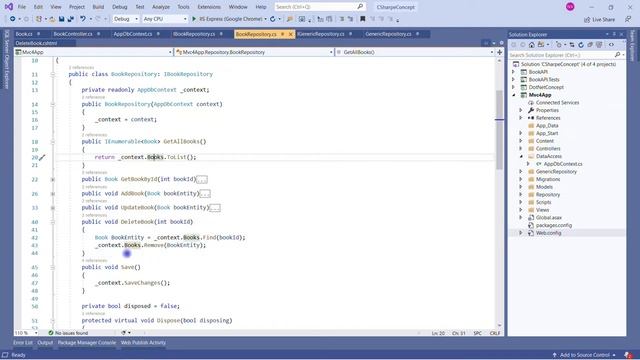Open the Any CPU platform dropdown
The width and height of the screenshot is (640, 360).
[165, 19]
